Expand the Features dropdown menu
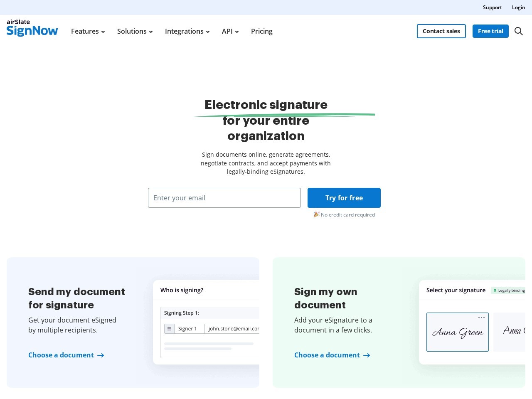Screen dimensions: 532x399 88,31
